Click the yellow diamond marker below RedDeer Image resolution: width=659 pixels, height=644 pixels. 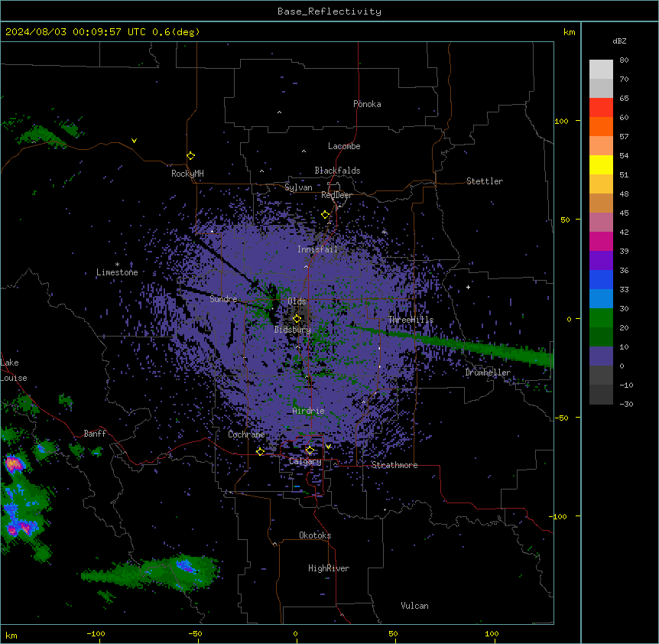tap(325, 215)
